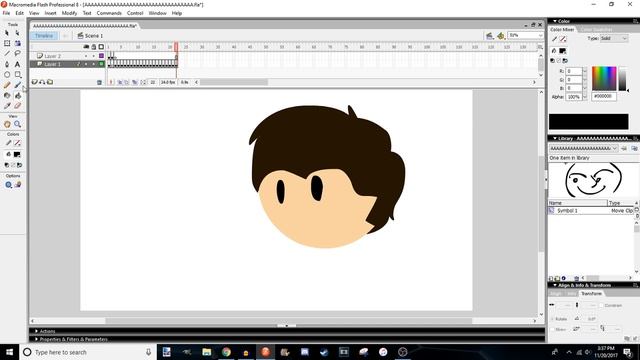This screenshot has height=360, width=640.
Task: Select Layer 2 in the timeline
Action: point(52,56)
